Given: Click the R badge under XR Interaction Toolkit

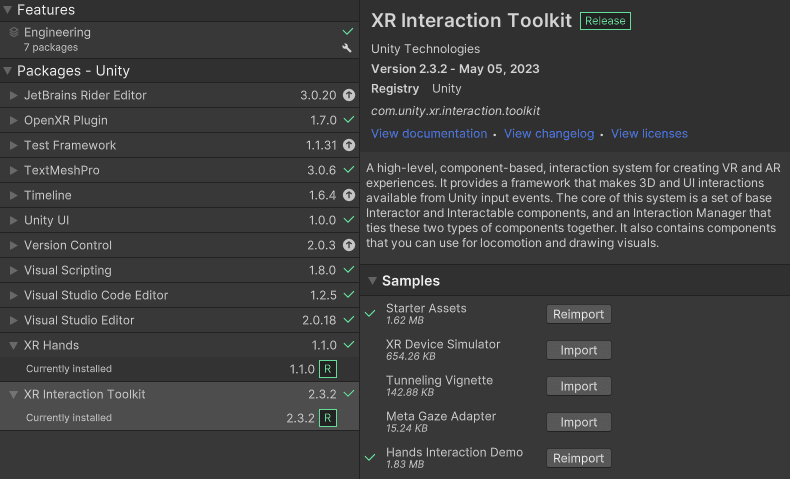Looking at the screenshot, I should click(x=327, y=418).
